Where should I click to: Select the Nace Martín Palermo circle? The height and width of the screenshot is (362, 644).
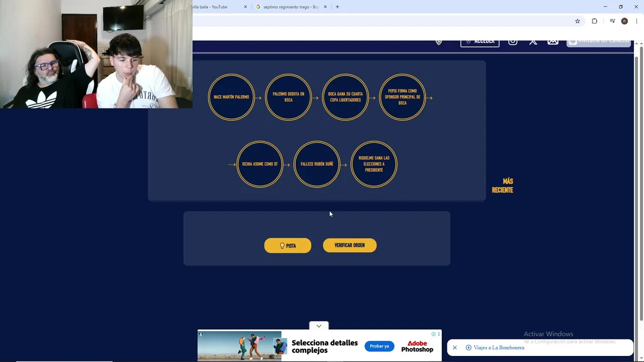[x=231, y=97]
